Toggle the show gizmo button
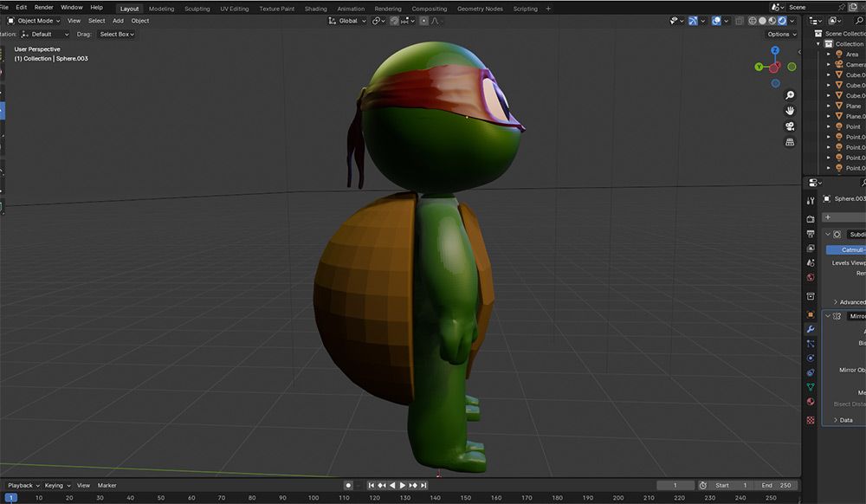 coord(695,21)
